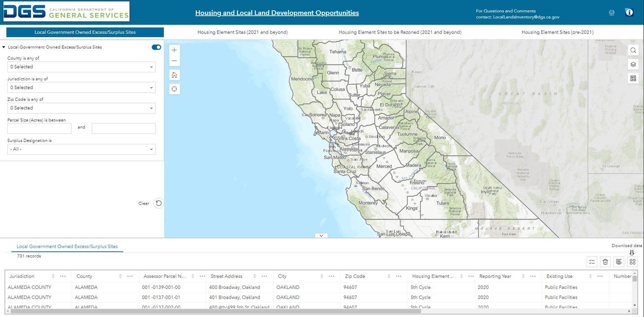The width and height of the screenshot is (644, 317).
Task: Open the County selection dropdown
Action: [x=81, y=67]
